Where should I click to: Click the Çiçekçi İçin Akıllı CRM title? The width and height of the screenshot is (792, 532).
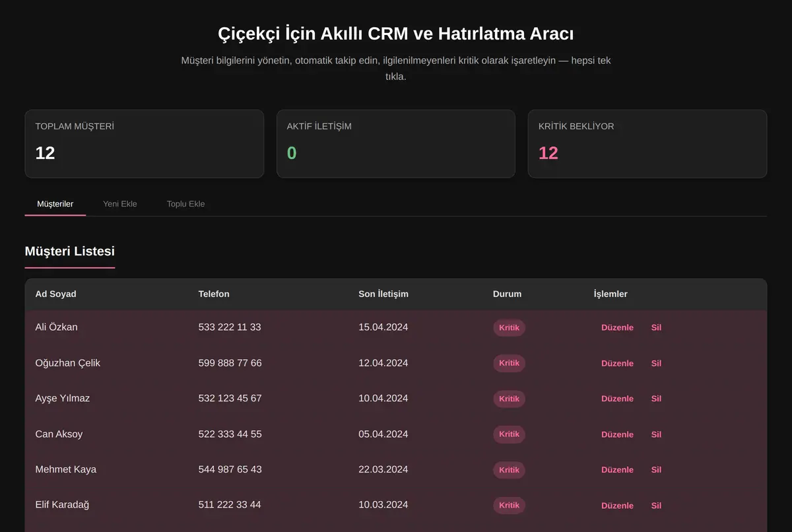coord(396,34)
